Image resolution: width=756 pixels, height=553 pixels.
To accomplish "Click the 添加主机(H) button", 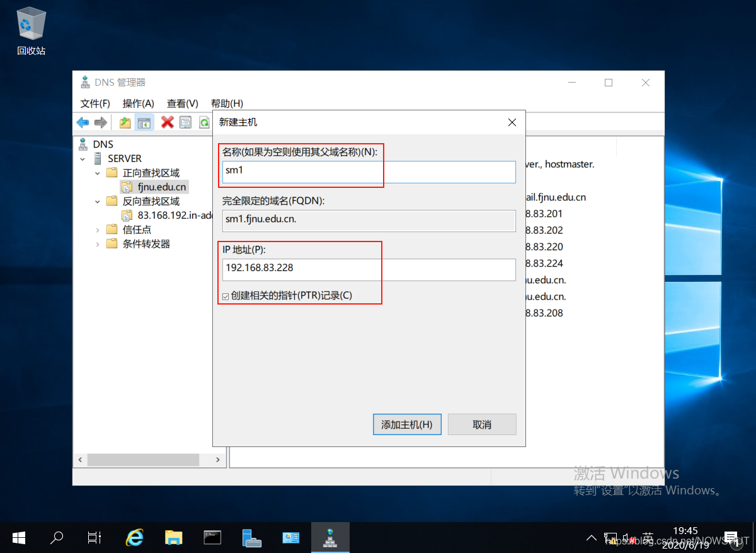I will point(407,424).
